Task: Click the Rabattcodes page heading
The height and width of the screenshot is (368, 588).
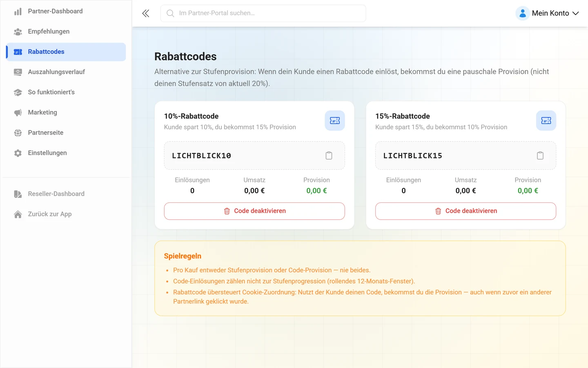Action: click(185, 56)
